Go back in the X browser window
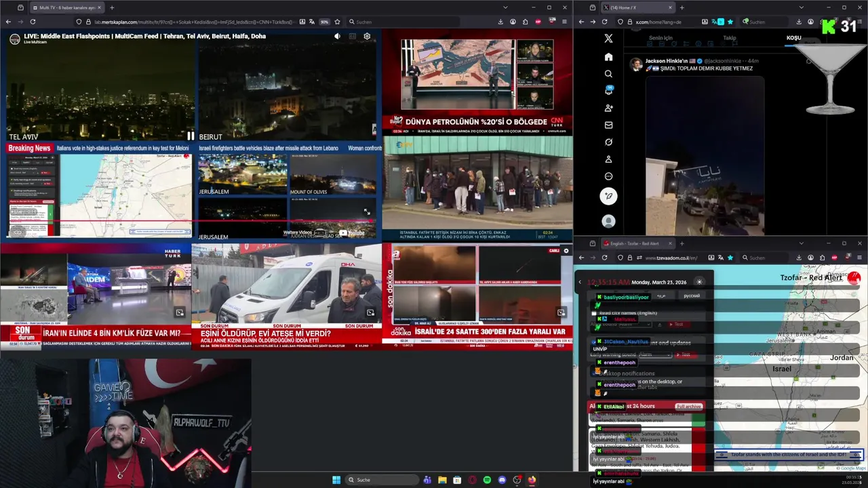 tap(581, 22)
